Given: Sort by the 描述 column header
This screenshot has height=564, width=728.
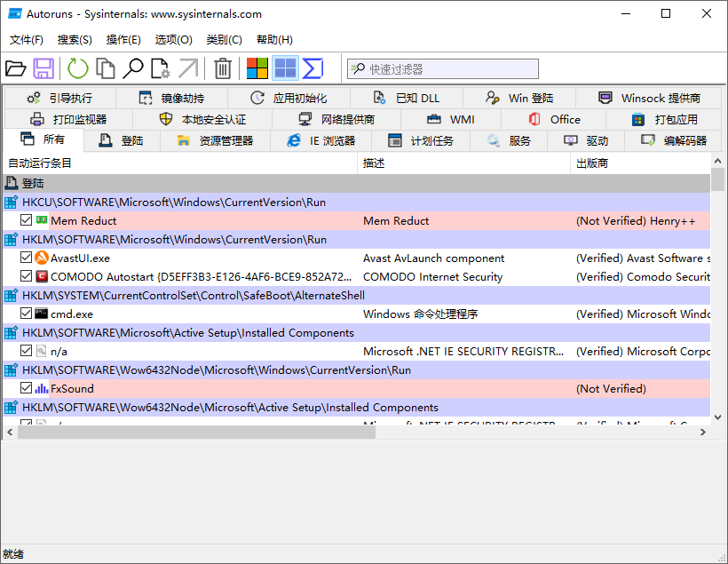Looking at the screenshot, I should pyautogui.click(x=463, y=163).
